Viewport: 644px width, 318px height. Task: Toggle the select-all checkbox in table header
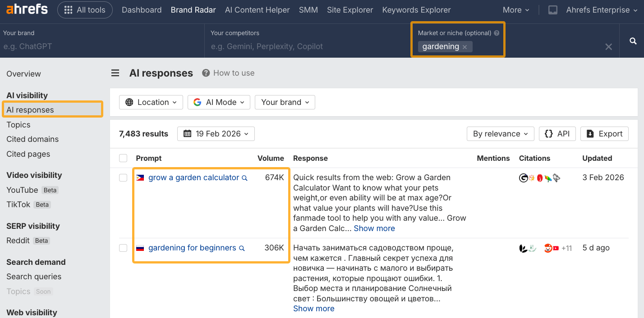tap(123, 158)
